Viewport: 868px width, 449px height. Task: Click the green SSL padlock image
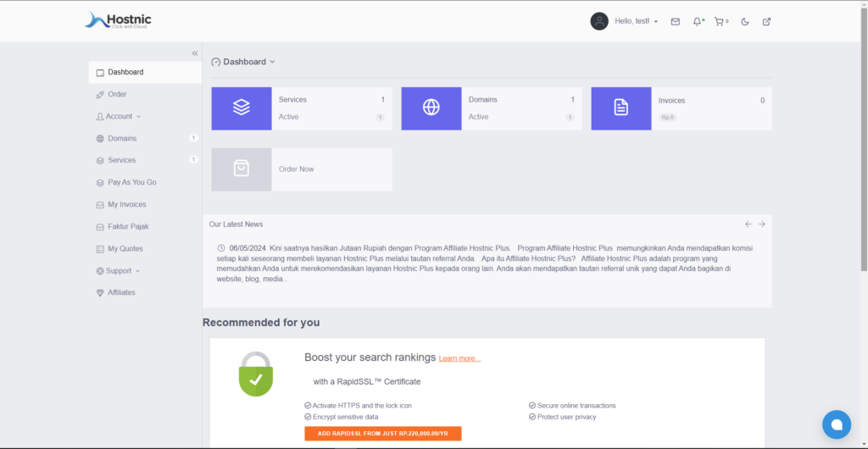point(256,374)
